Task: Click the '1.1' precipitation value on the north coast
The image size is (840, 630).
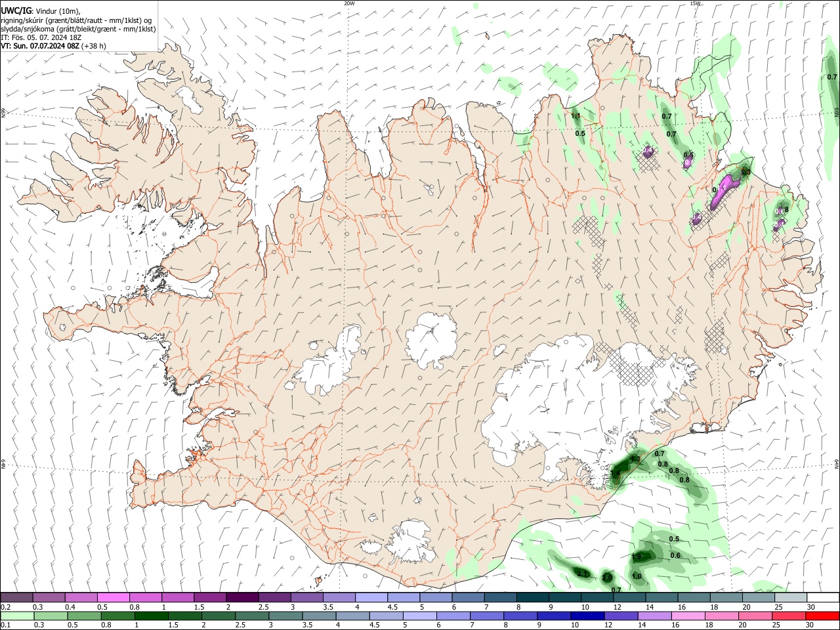Action: (576, 116)
